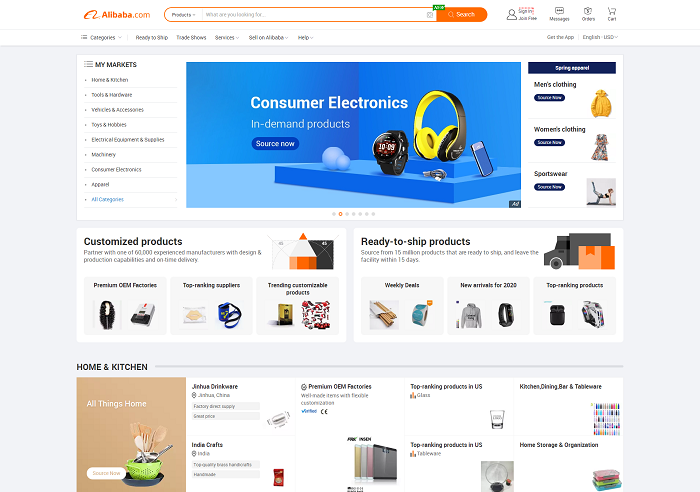Click Source Now under Men's clothing

coord(549,97)
